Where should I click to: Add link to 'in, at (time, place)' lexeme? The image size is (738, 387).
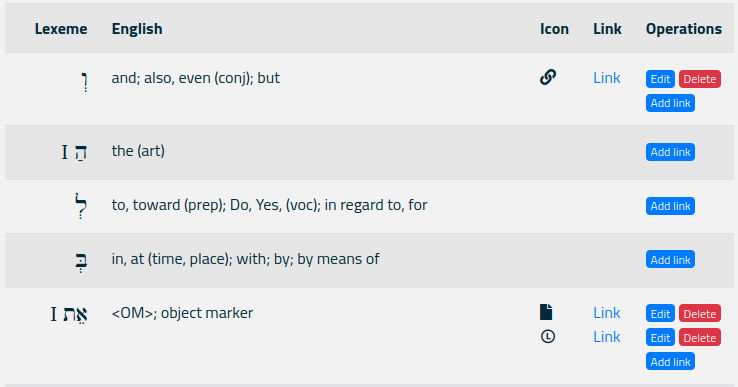670,260
